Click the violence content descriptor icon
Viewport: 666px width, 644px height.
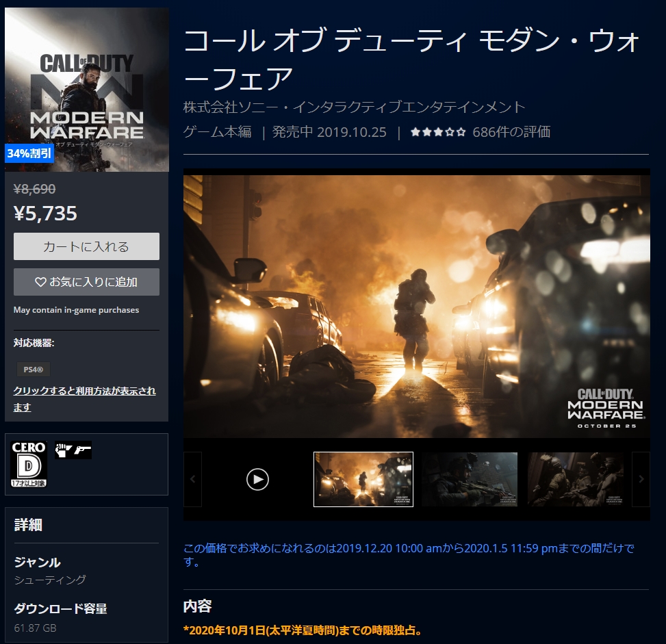73,450
